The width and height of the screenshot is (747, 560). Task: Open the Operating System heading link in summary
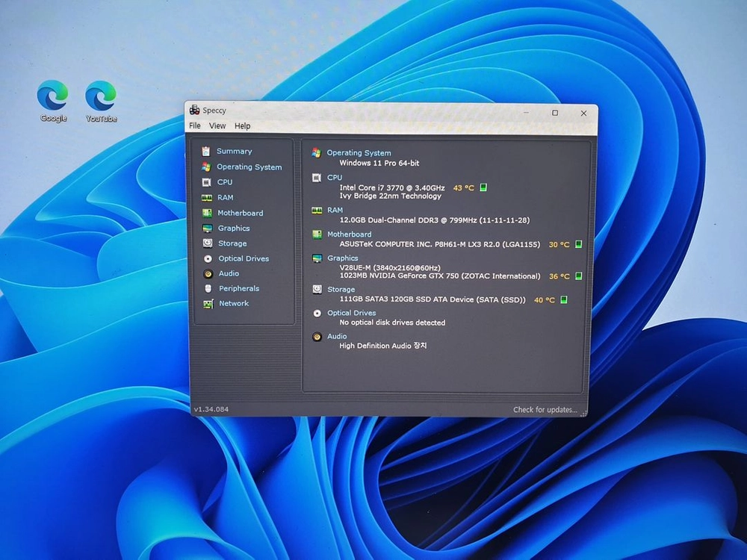tap(359, 153)
